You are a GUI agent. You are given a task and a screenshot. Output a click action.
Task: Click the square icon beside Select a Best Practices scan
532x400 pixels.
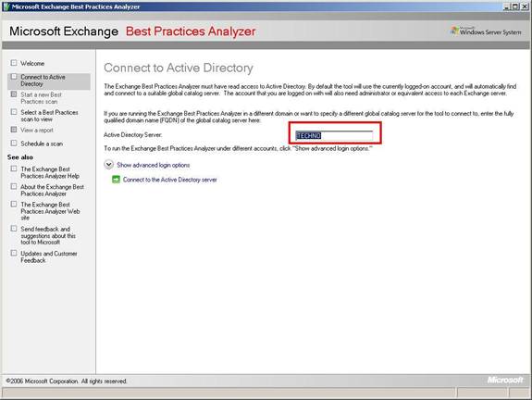point(14,112)
